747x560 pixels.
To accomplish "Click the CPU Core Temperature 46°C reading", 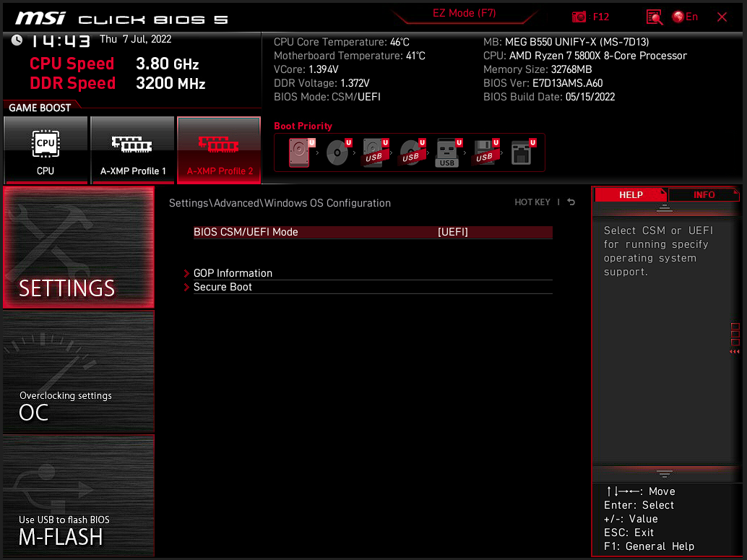I will coord(342,42).
